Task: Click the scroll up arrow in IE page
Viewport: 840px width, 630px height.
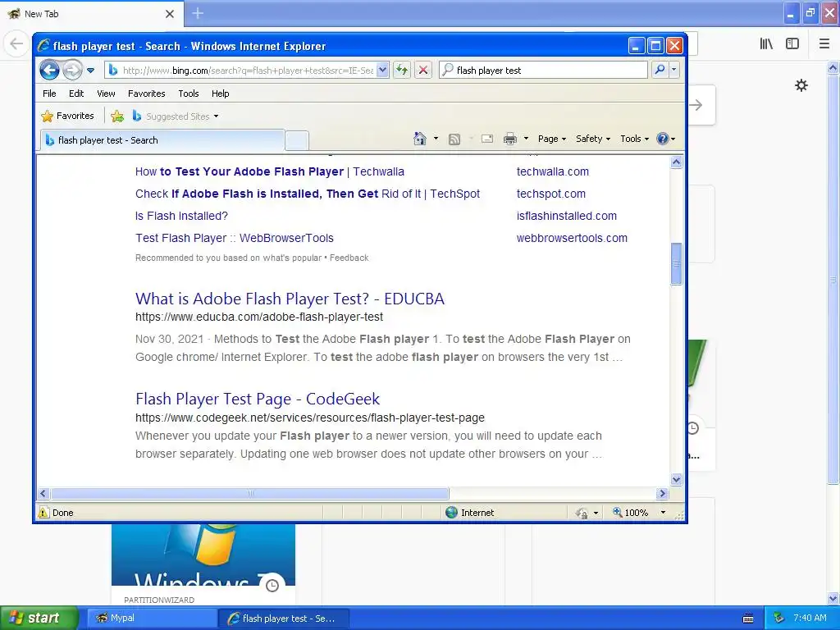Action: click(x=676, y=162)
